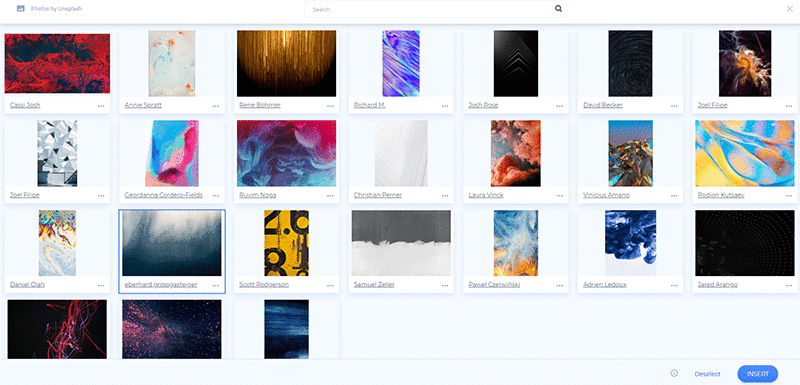
Task: Open more options for David Becker photo
Action: (x=674, y=106)
